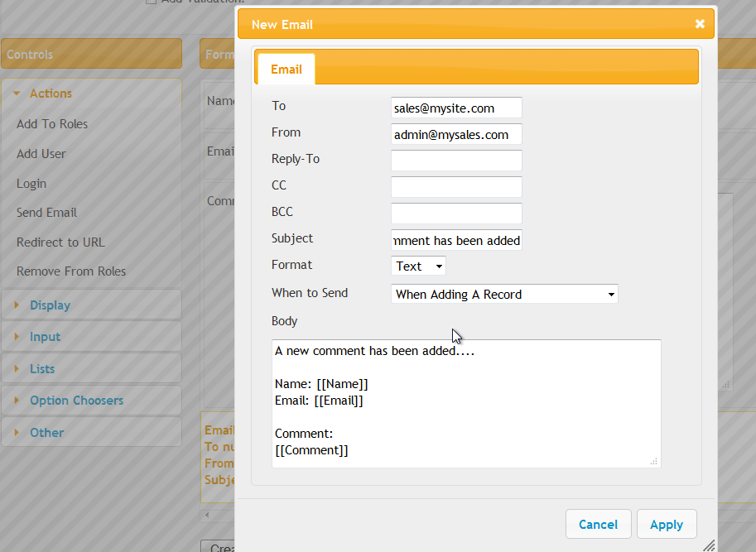Close the New Email dialog
This screenshot has width=756, height=552.
click(x=700, y=24)
